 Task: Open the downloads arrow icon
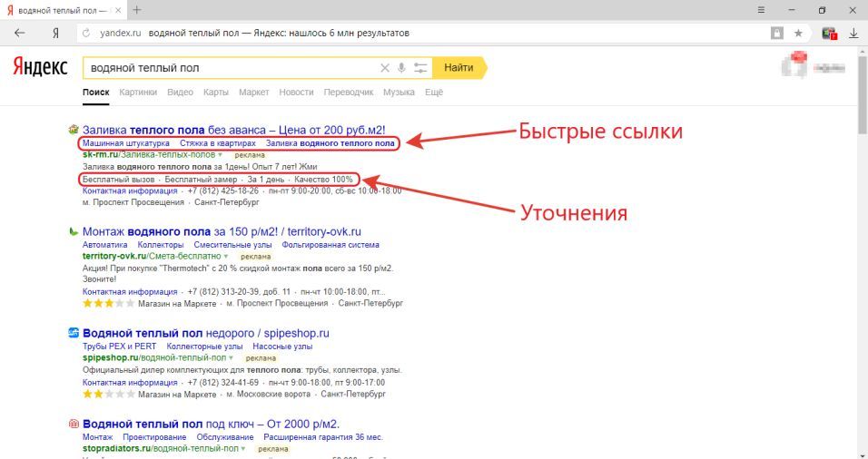pos(853,34)
